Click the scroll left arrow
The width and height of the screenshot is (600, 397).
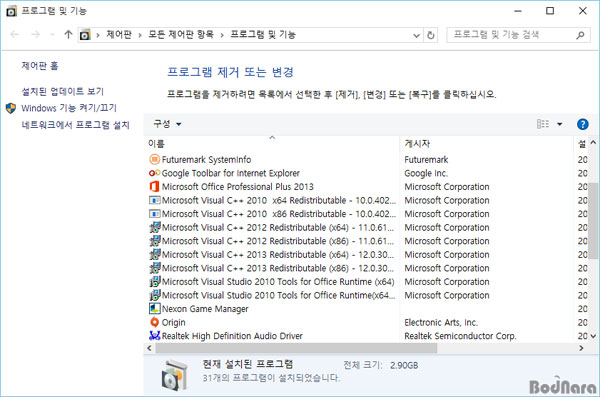(150, 348)
